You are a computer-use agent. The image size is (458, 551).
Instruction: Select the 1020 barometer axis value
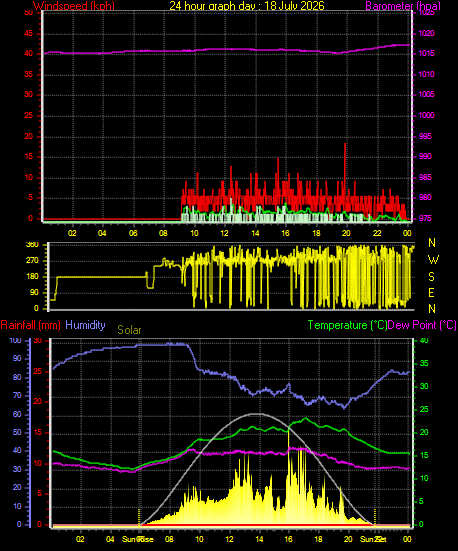coord(426,33)
